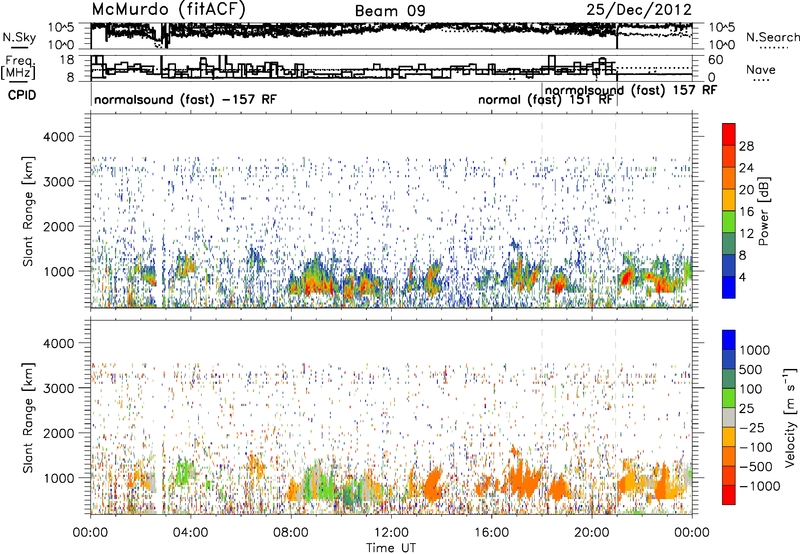Click the -25 label on velocity colorbar
Screen dimensions: 800x554
753,428
